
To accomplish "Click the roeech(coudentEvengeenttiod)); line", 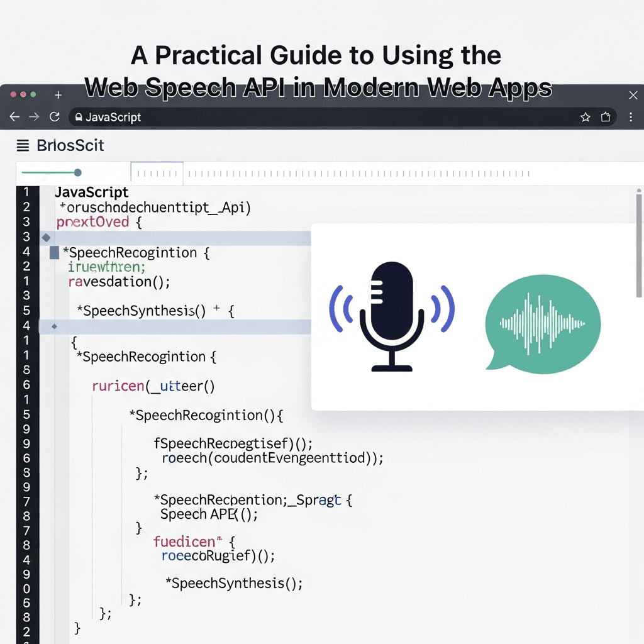I will click(x=273, y=458).
